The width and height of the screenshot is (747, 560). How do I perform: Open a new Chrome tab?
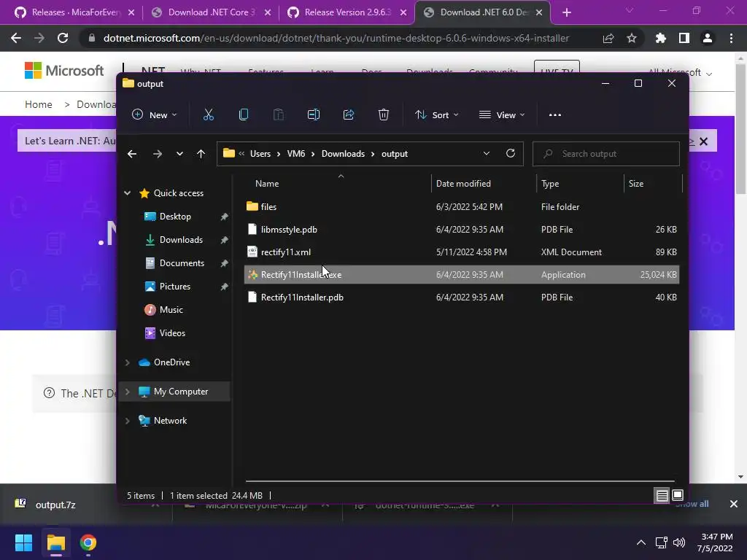[566, 12]
